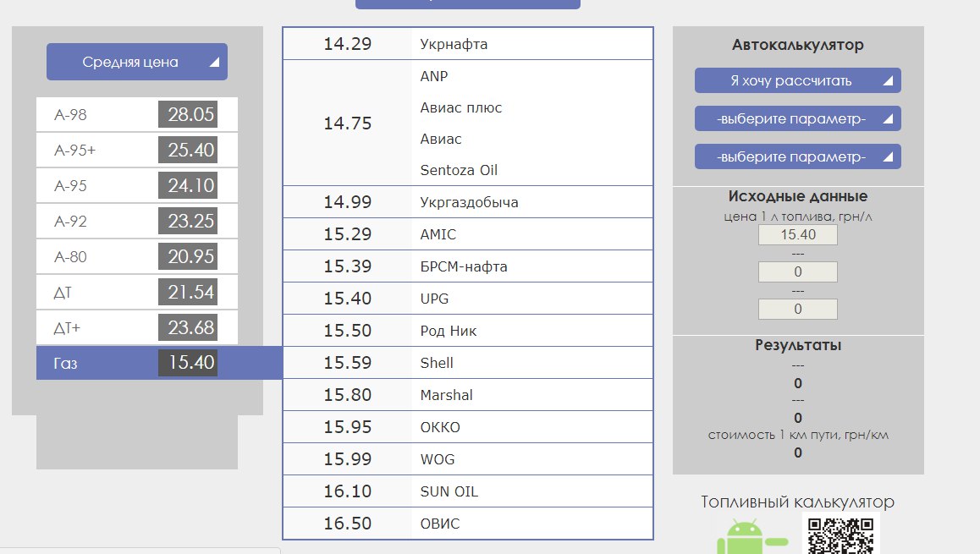980x554 pixels.
Task: Click the ANP station name
Action: pos(434,76)
